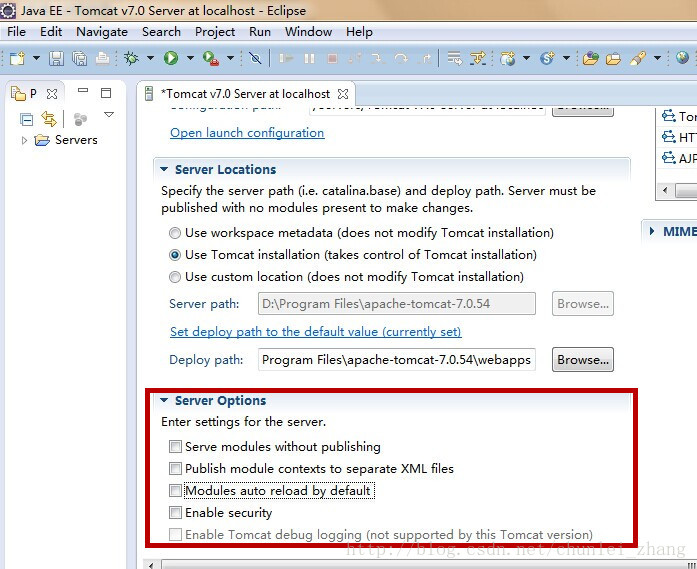Select Use Tomcat installation radio button
Image resolution: width=697 pixels, height=569 pixels.
click(x=175, y=255)
